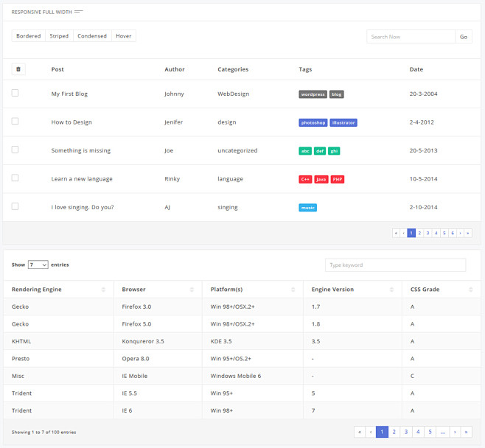Screen dimensions: 485x448
Task: Open the Show entries dropdown
Action: pyautogui.click(x=38, y=265)
